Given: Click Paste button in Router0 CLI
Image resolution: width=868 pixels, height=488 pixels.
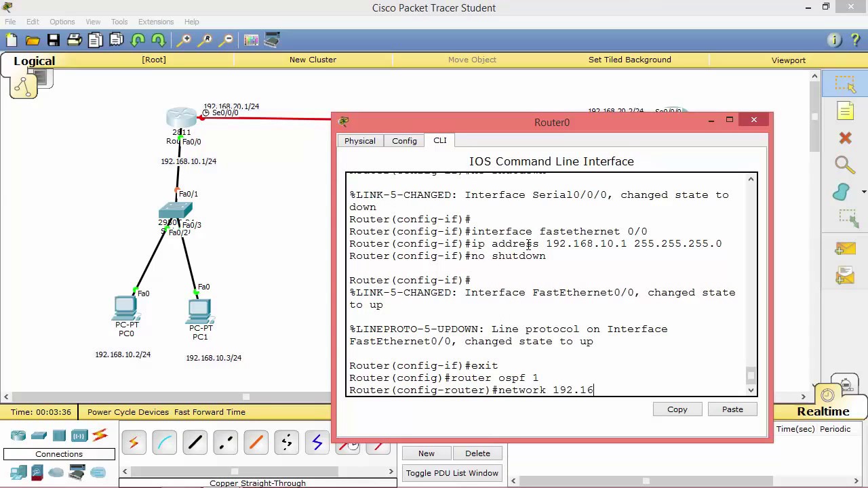Looking at the screenshot, I should [x=732, y=409].
